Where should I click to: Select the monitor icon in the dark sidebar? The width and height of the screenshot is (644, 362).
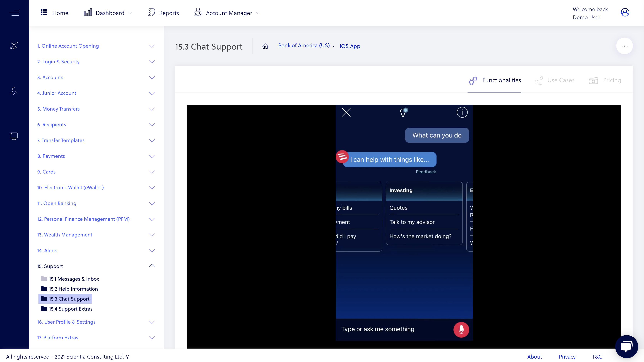coord(14,136)
